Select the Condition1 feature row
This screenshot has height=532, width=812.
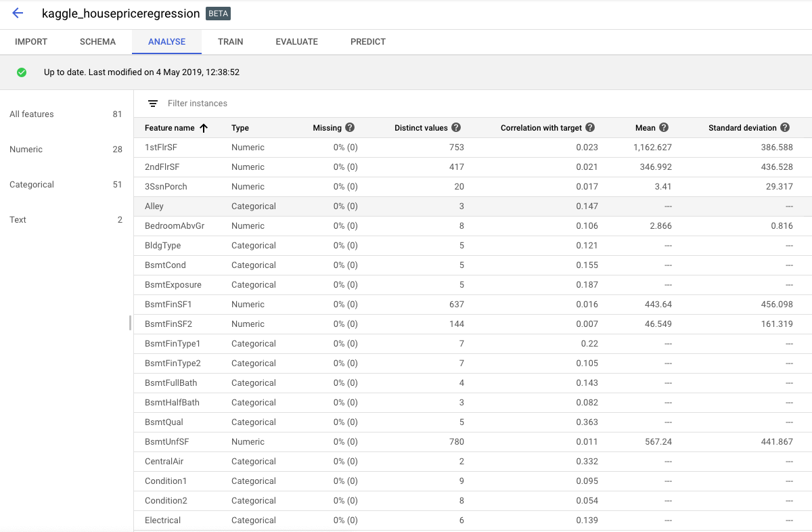473,481
